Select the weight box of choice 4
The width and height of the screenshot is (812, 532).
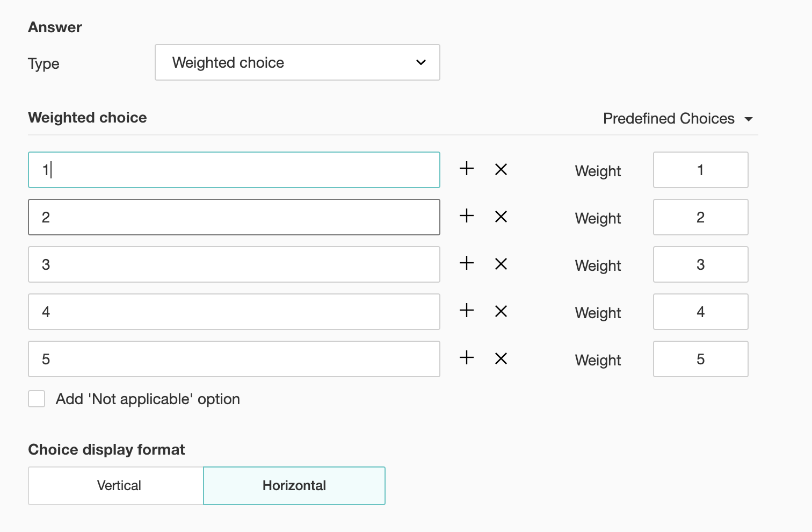(700, 312)
